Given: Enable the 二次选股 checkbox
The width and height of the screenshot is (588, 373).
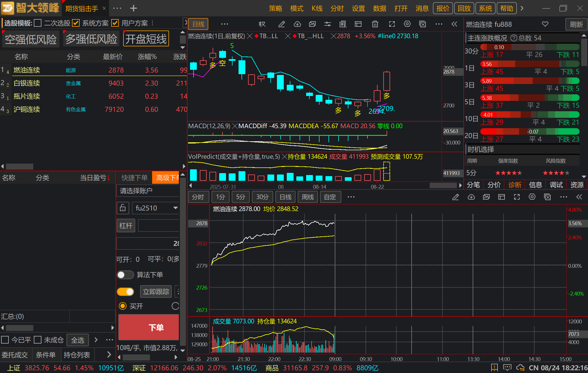Looking at the screenshot, I should pos(38,23).
